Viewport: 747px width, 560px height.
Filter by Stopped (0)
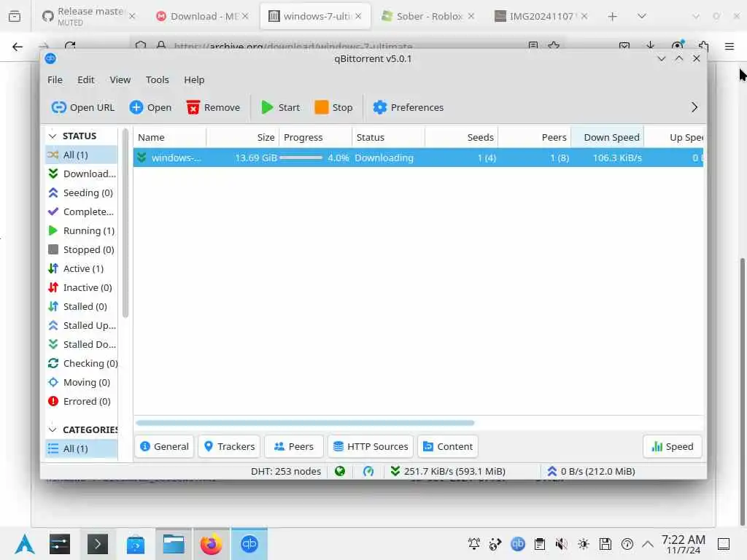tap(81, 250)
